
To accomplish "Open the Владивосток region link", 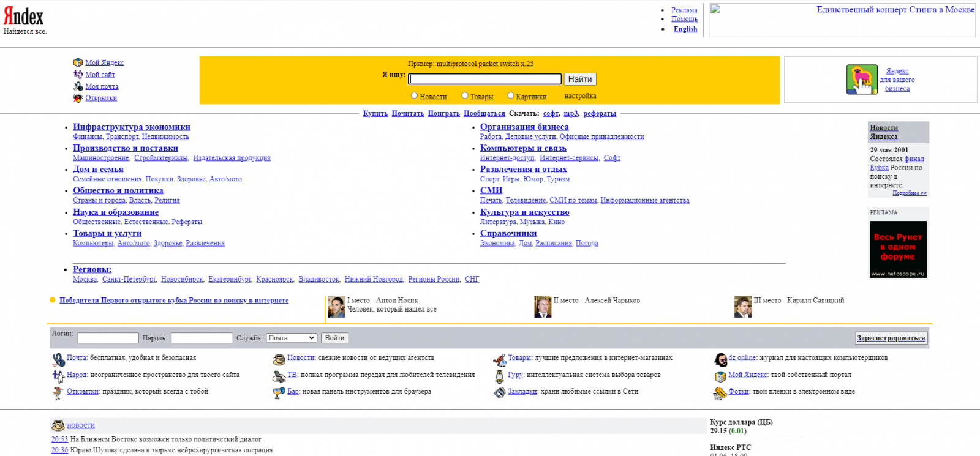I will click(x=319, y=279).
